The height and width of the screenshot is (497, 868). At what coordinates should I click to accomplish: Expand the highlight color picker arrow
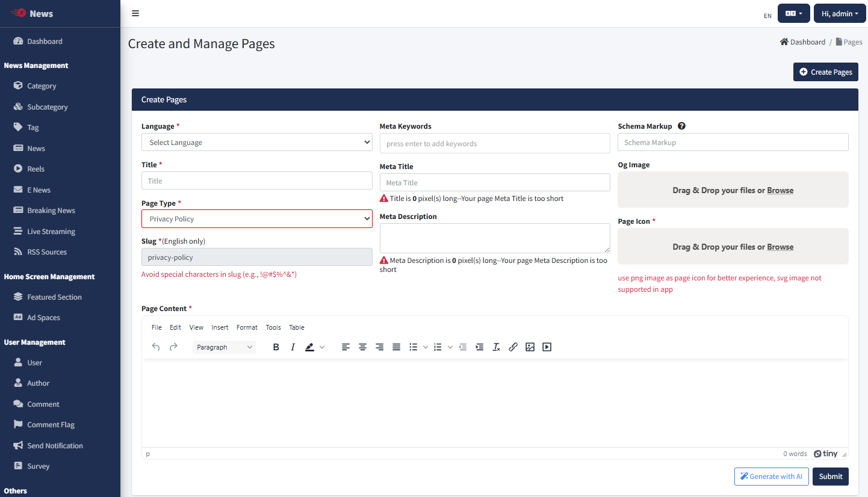click(322, 347)
